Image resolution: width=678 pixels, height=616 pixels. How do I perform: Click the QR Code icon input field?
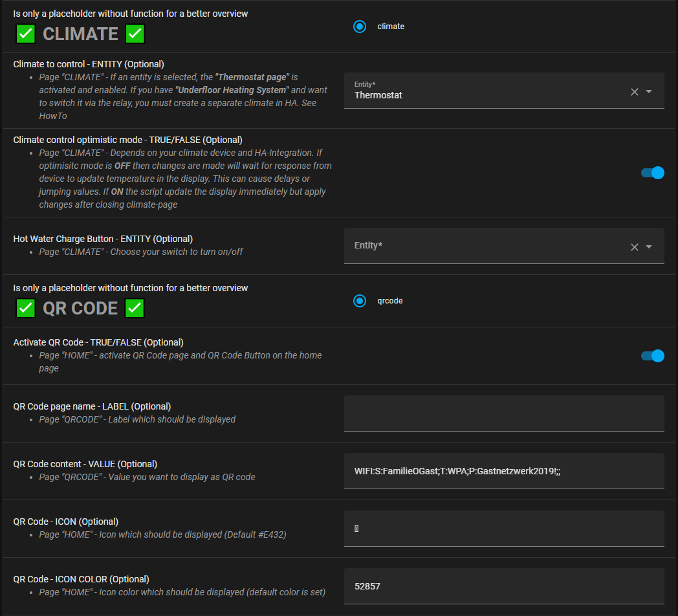coord(503,529)
